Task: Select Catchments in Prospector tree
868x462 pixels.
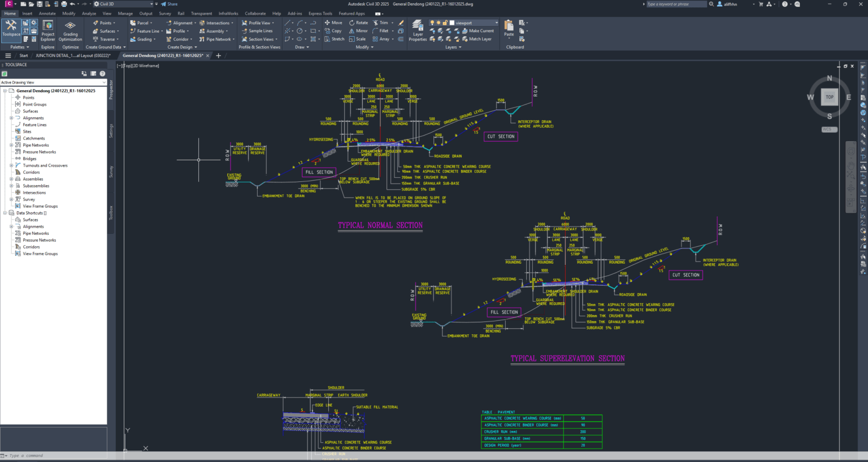Action: point(34,138)
